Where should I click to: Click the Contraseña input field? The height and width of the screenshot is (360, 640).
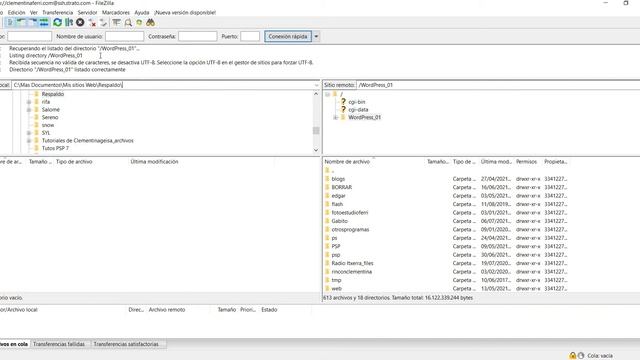pyautogui.click(x=198, y=36)
